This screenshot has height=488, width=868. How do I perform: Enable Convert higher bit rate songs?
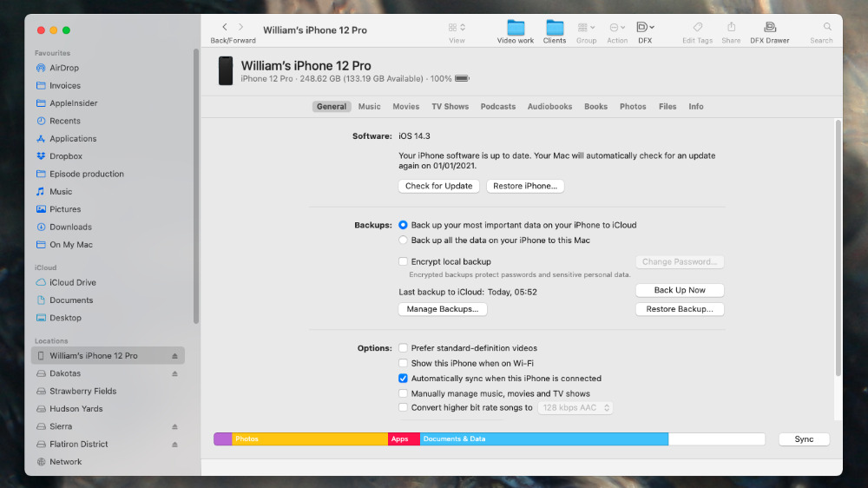pyautogui.click(x=403, y=408)
